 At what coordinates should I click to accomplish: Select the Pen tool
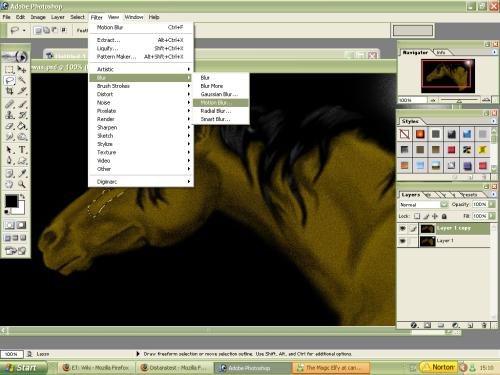point(9,161)
